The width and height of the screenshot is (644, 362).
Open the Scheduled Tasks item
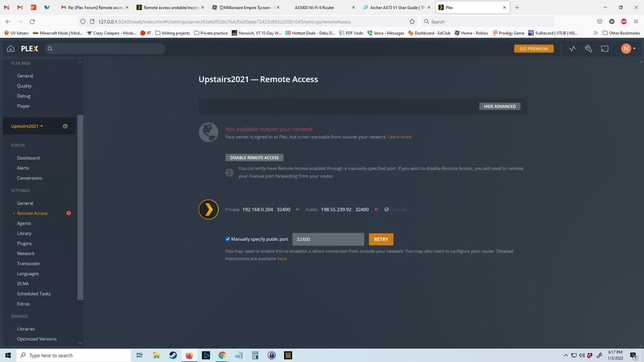pyautogui.click(x=33, y=294)
